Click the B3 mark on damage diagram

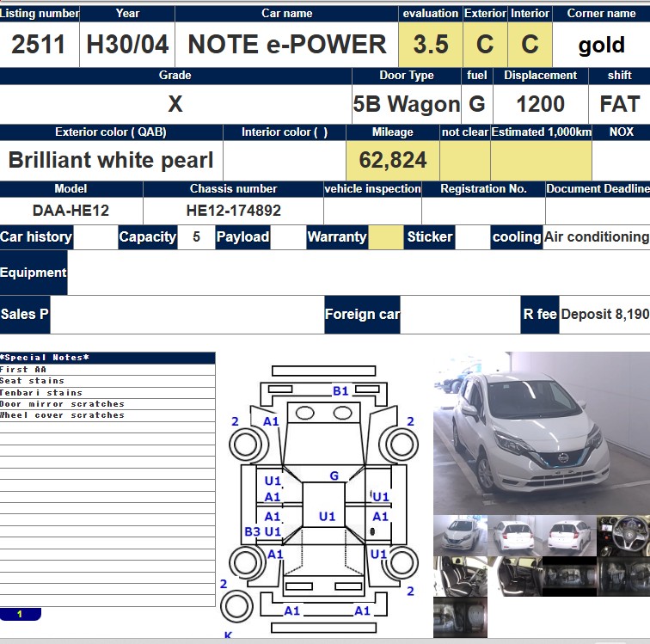[252, 531]
